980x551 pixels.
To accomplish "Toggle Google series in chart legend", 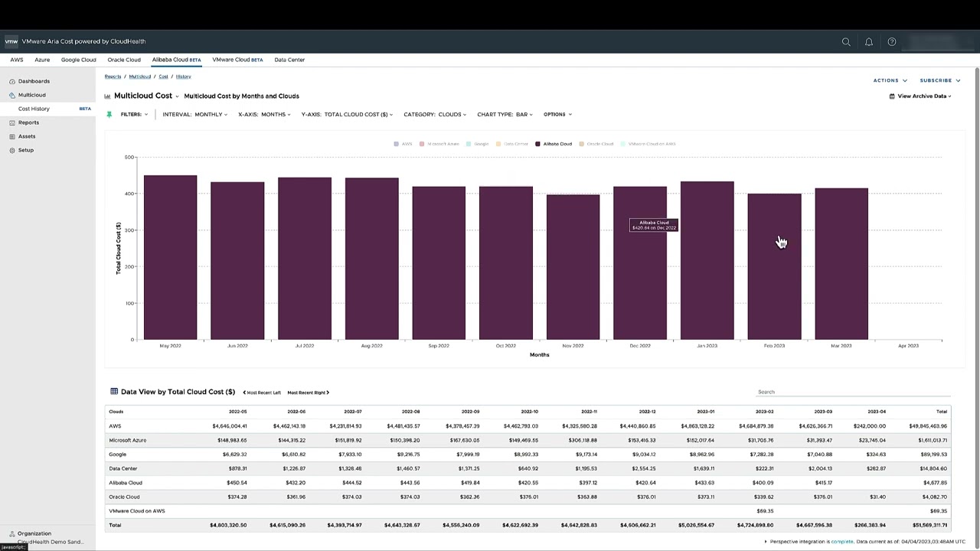I will [477, 144].
